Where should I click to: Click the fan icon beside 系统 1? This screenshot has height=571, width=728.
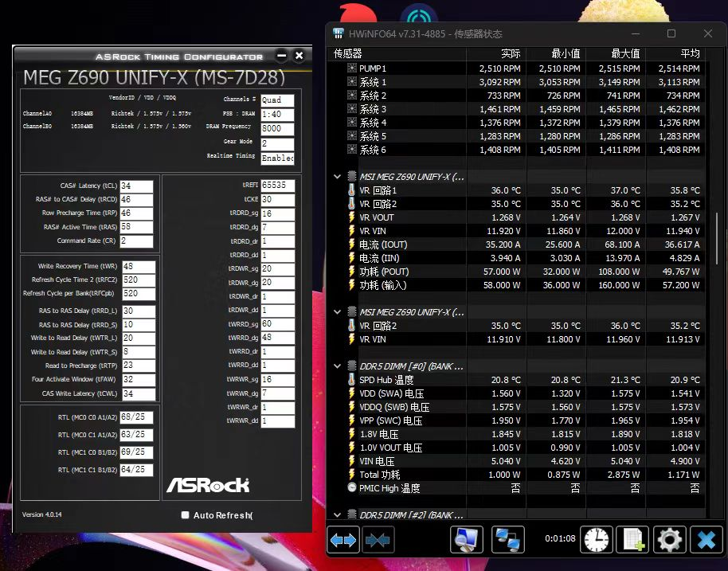(x=352, y=82)
